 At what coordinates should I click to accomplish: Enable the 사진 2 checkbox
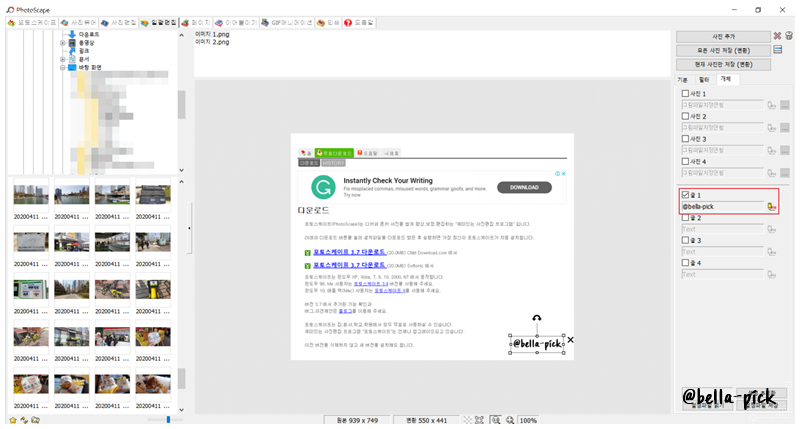coord(685,116)
